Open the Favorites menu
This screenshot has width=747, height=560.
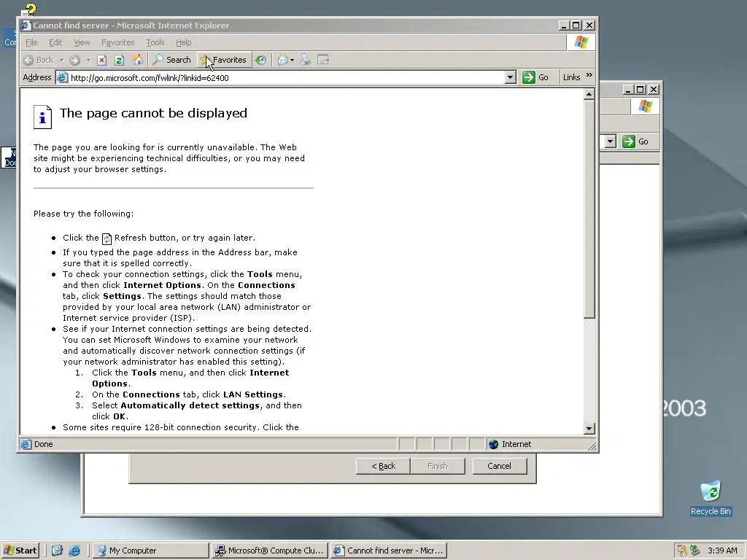tap(117, 42)
